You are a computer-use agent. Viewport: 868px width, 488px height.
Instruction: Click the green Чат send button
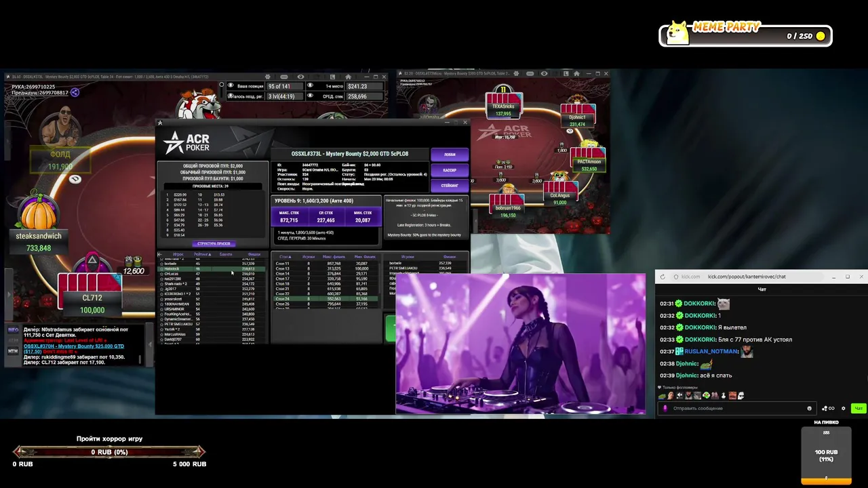point(859,408)
